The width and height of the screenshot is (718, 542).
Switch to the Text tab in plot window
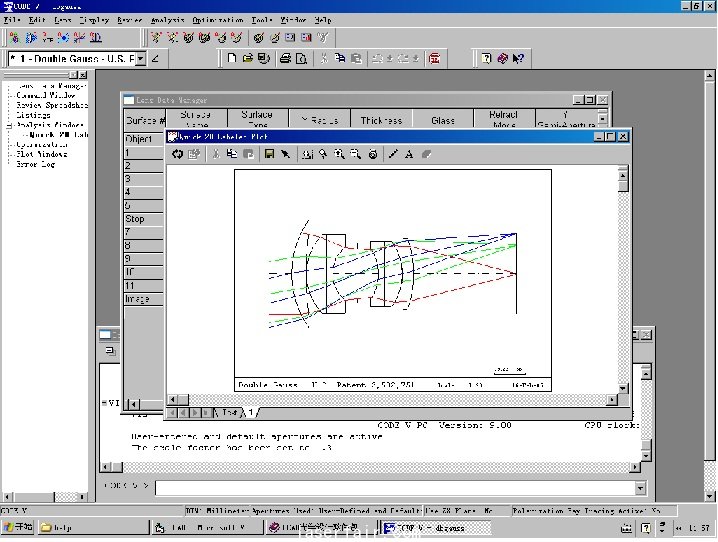pos(229,412)
